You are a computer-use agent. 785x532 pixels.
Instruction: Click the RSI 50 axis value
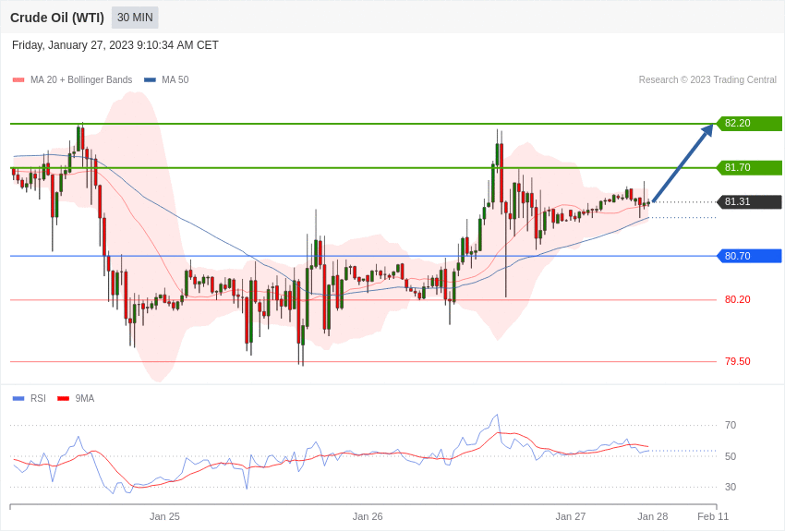coord(731,456)
